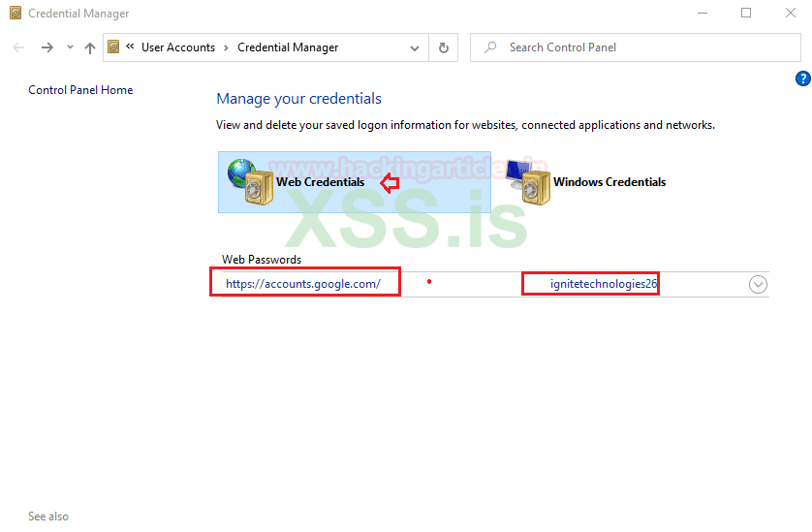
Task: Click the address bar Control Panel icon
Action: [x=113, y=47]
